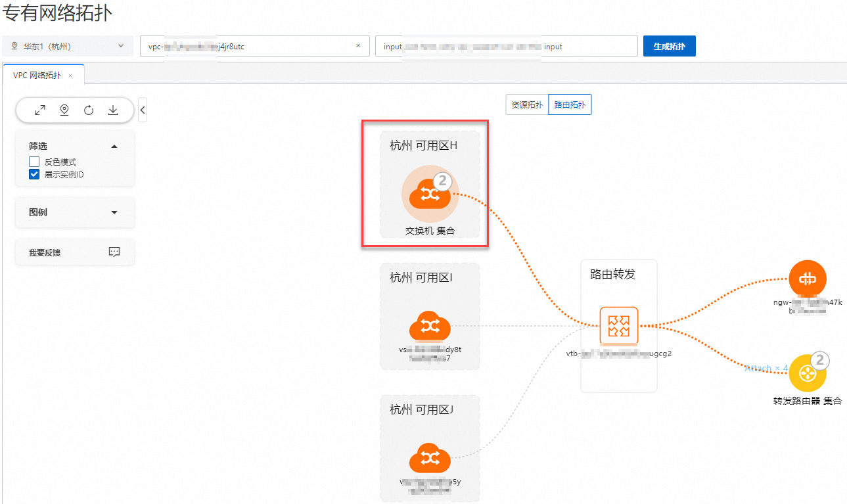Click the 交换机 集合 text label

(430, 231)
